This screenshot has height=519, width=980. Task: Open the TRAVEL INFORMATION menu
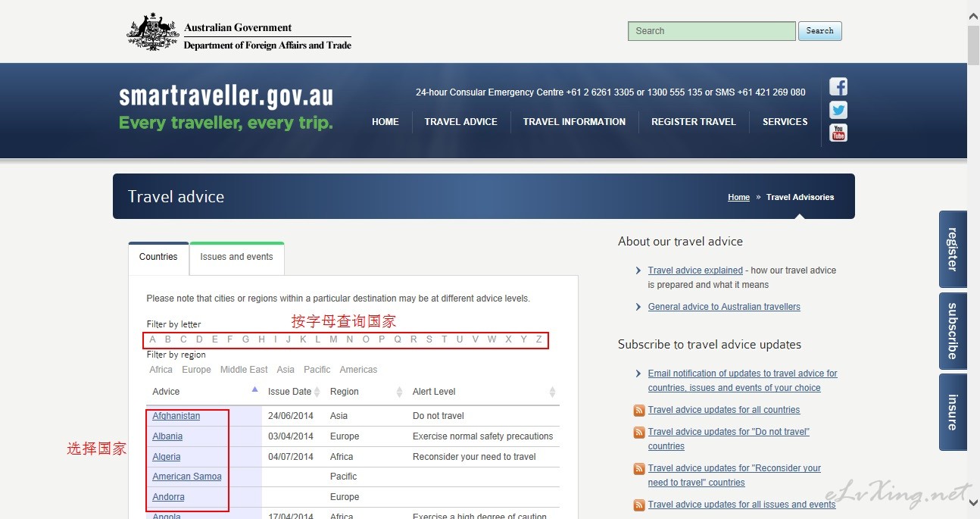(x=574, y=121)
